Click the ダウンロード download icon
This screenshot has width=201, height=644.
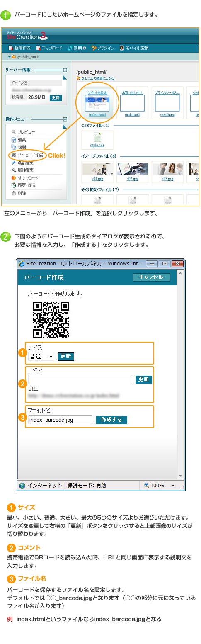(14, 178)
